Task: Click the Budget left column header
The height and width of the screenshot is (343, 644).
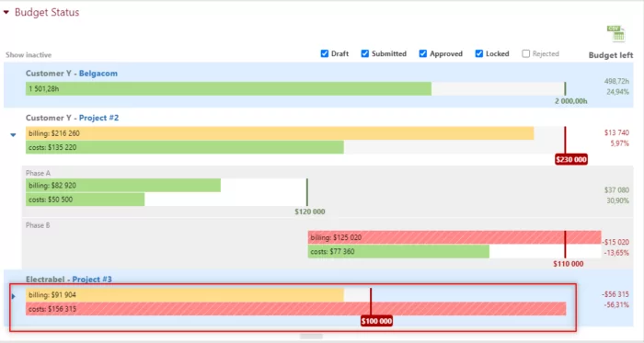Action: pyautogui.click(x=611, y=55)
